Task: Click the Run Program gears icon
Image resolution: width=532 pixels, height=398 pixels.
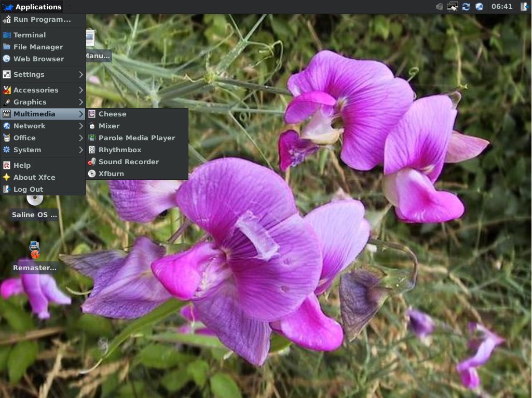Action: tap(6, 20)
